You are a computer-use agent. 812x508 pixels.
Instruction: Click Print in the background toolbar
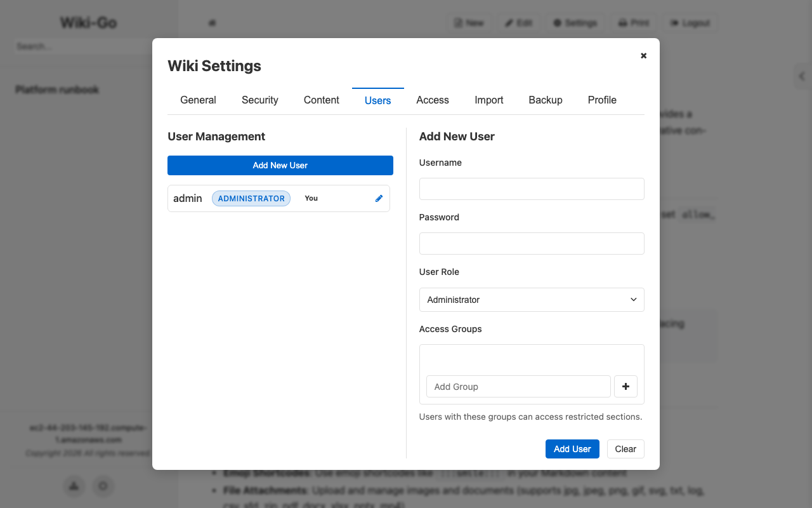tap(634, 23)
